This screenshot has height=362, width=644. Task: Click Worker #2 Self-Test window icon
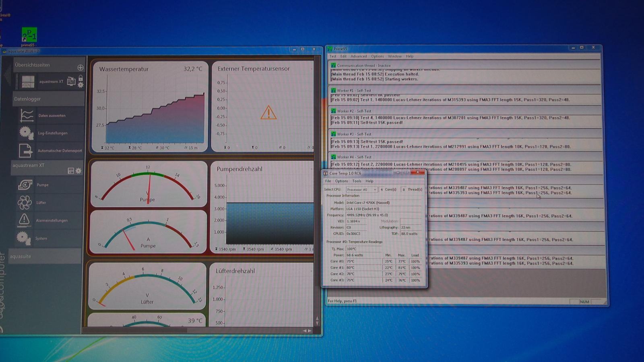click(x=333, y=111)
